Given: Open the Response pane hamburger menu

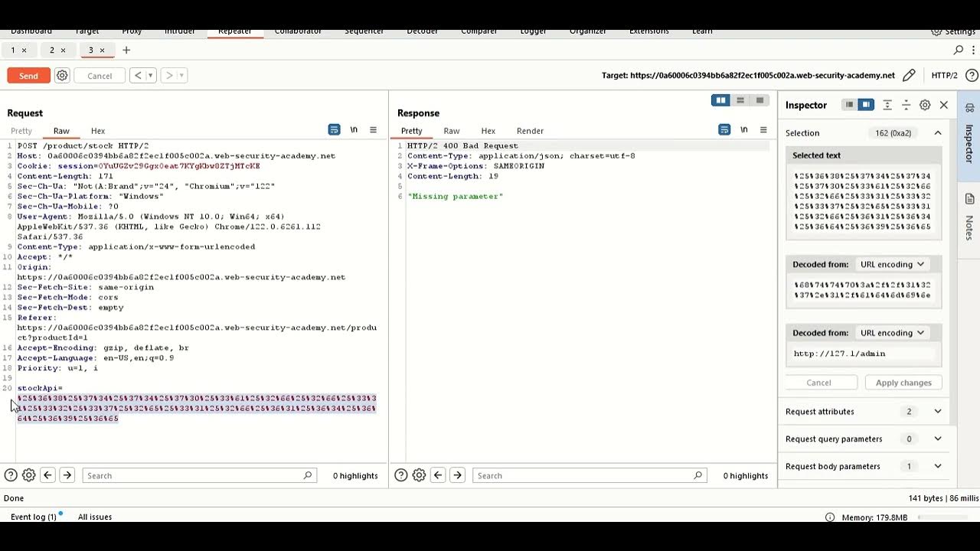Looking at the screenshot, I should click(763, 130).
